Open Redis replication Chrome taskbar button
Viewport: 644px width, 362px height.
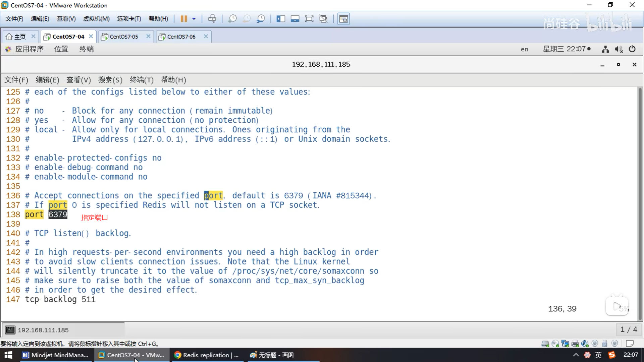click(x=207, y=355)
